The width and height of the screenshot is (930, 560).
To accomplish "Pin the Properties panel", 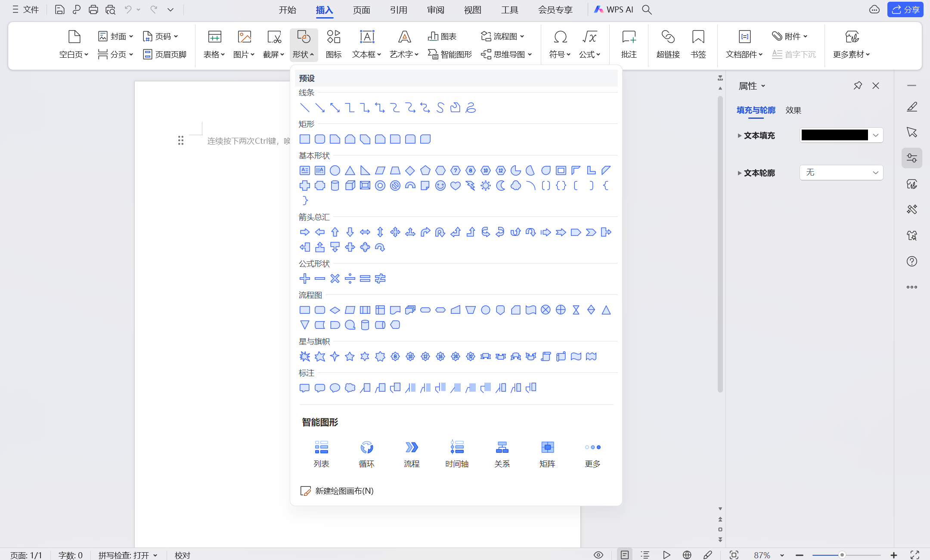I will [858, 86].
